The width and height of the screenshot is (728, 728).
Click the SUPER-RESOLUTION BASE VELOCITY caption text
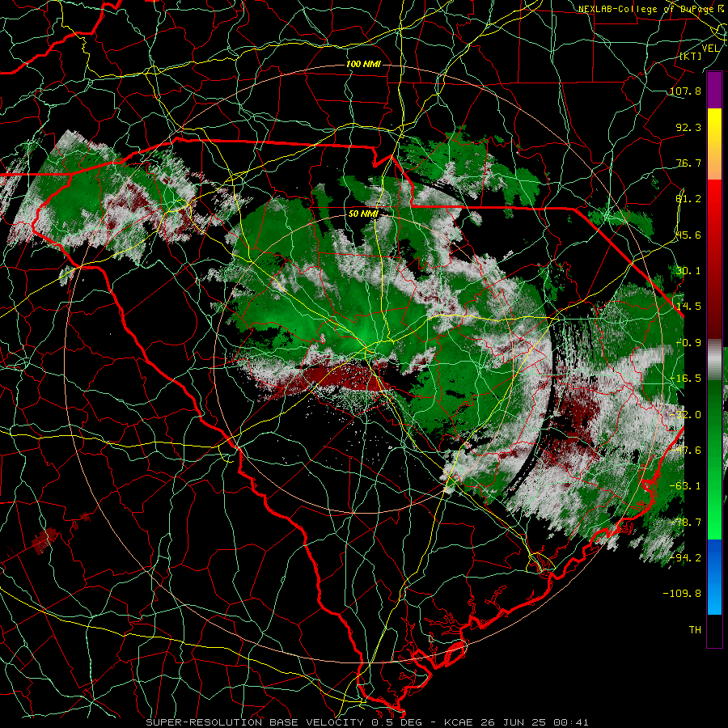(255, 722)
